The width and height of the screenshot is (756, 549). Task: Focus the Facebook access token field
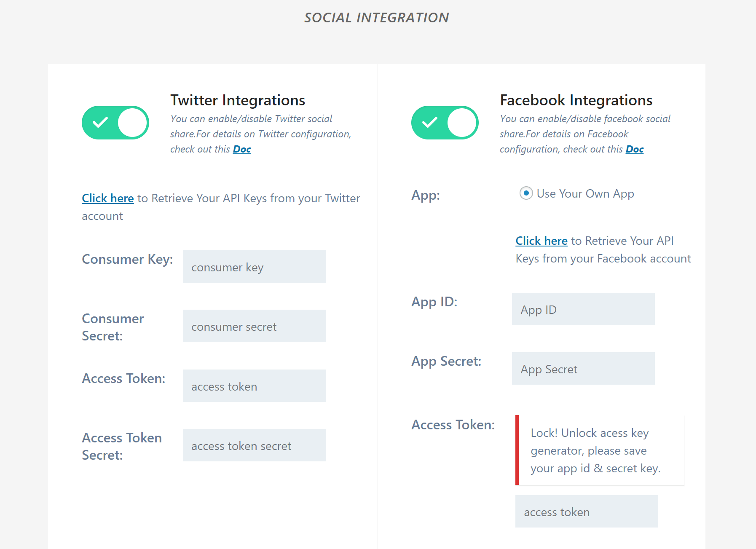(x=587, y=512)
